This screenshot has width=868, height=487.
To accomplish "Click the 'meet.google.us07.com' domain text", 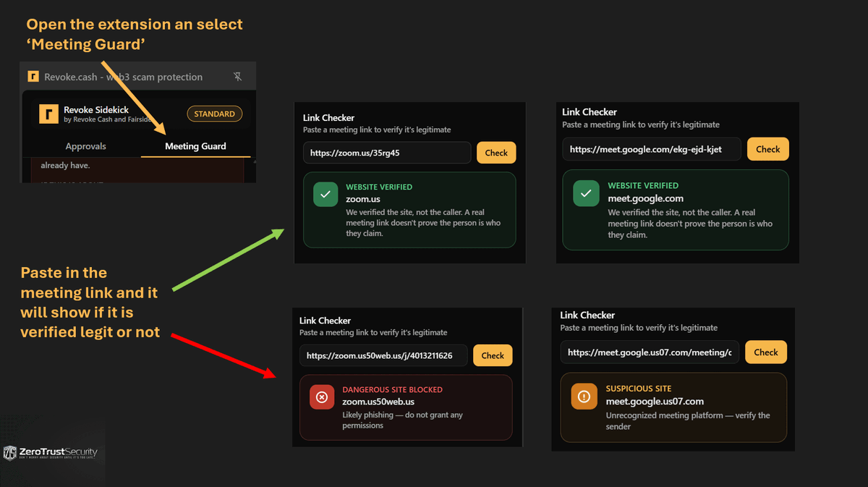I will click(x=655, y=401).
